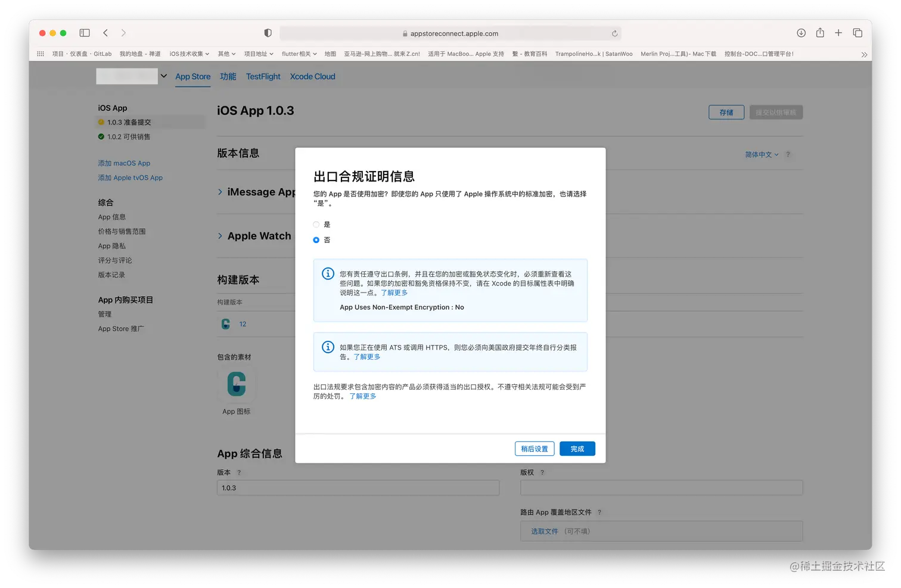Click help icon beside 版本 label
This screenshot has height=588, width=901.
tap(239, 472)
